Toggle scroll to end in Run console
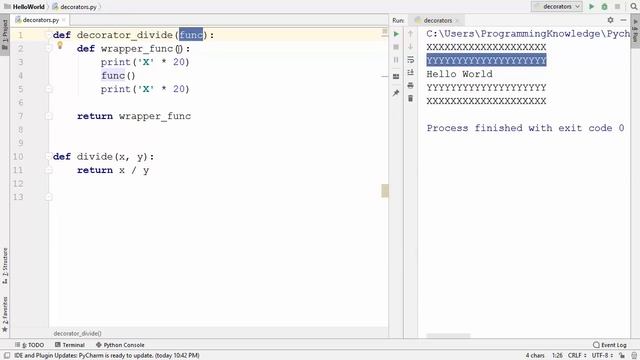The width and height of the screenshot is (640, 360). tap(411, 73)
